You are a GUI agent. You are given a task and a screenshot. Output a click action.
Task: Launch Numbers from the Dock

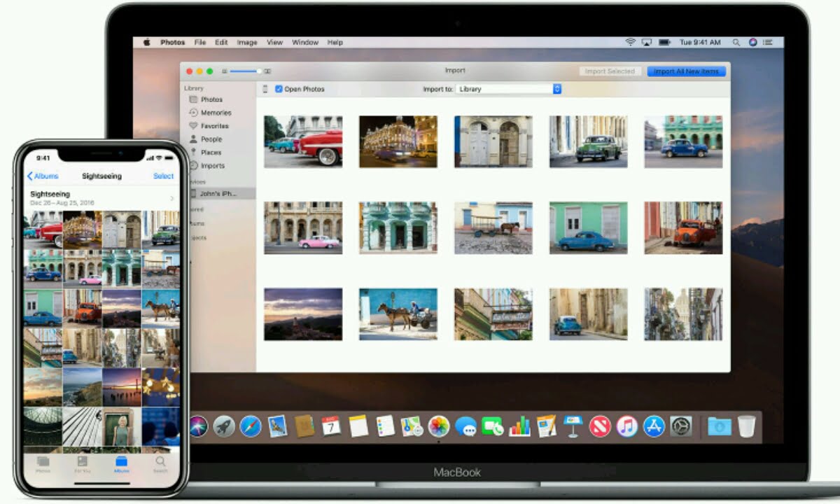click(x=520, y=425)
